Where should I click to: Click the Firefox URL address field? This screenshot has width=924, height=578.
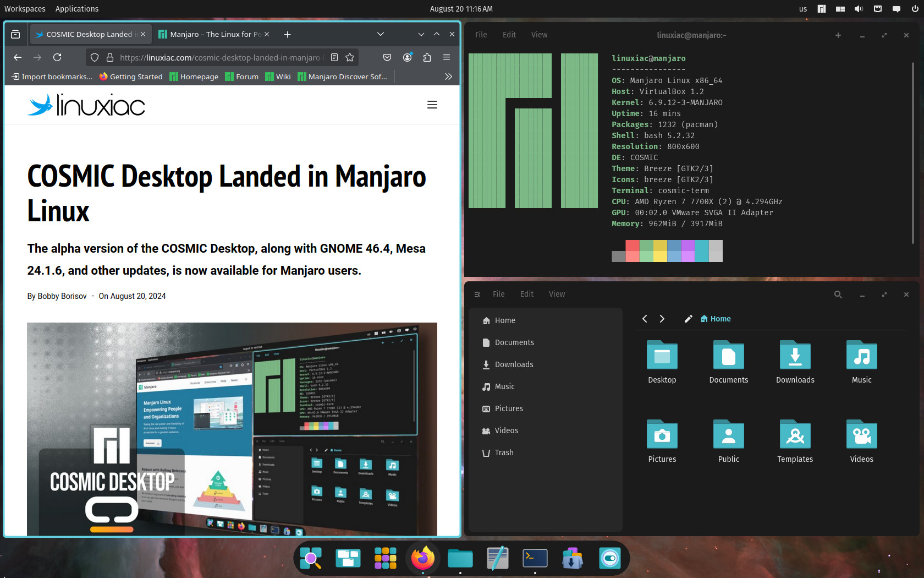point(222,57)
